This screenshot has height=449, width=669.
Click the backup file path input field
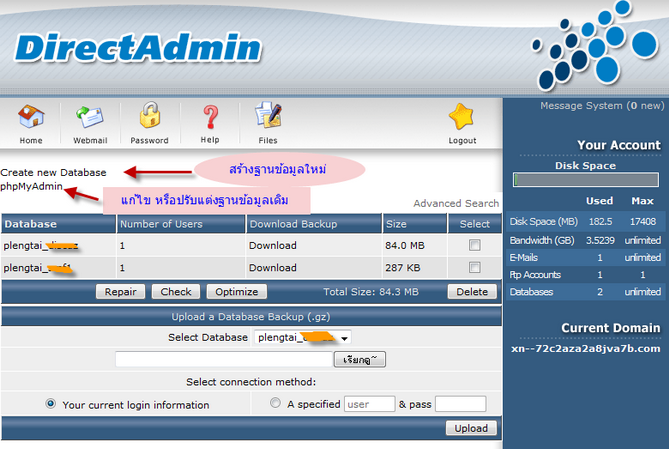tap(224, 359)
